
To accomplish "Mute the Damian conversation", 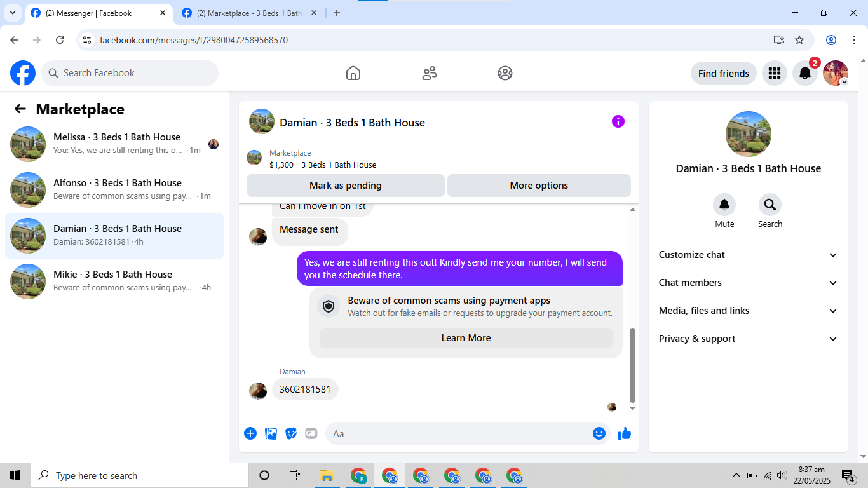I will coord(724,205).
